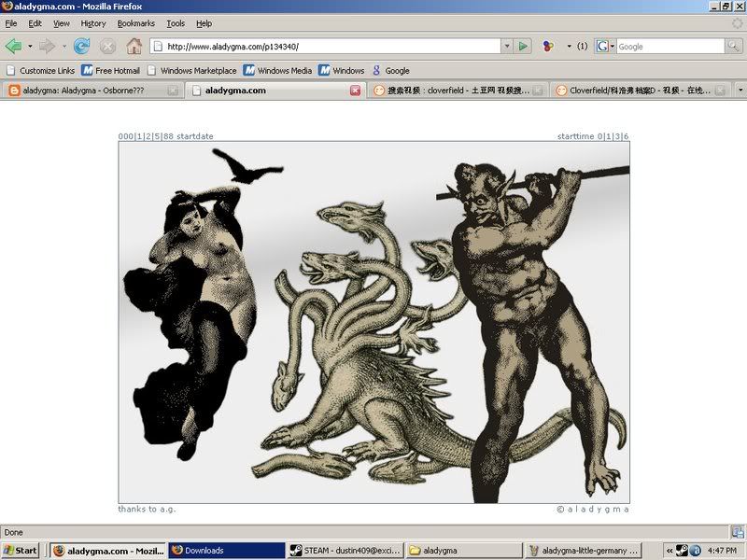The height and width of the screenshot is (560, 747).
Task: Click the green Back arrow button
Action: [14, 46]
